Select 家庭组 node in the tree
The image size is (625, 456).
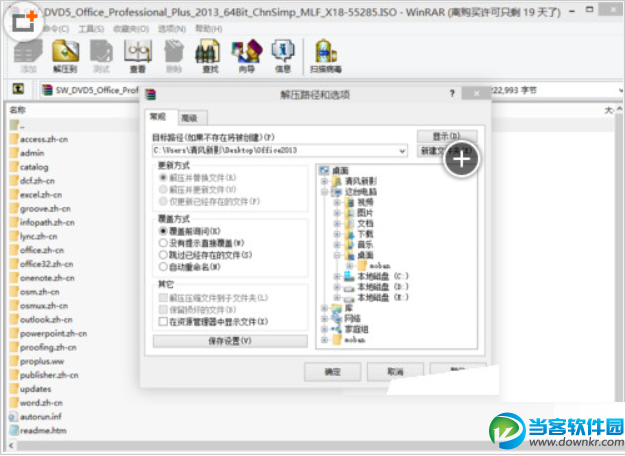(x=356, y=329)
